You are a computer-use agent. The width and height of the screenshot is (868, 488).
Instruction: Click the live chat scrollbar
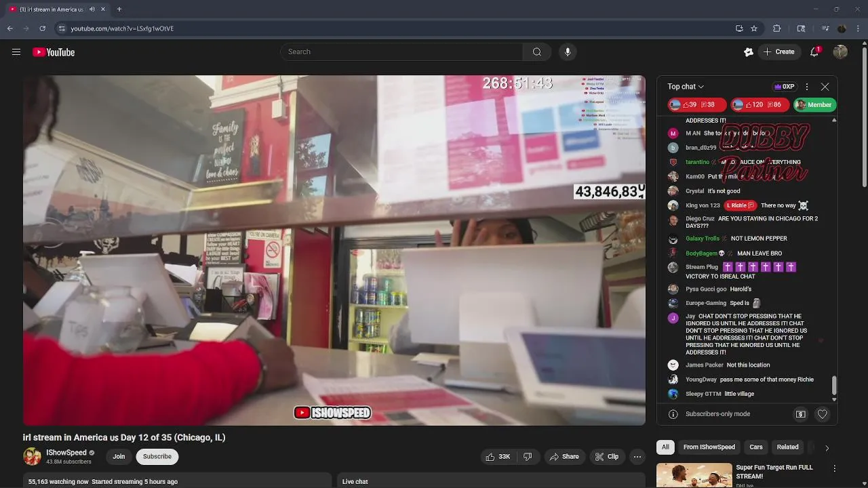(834, 386)
